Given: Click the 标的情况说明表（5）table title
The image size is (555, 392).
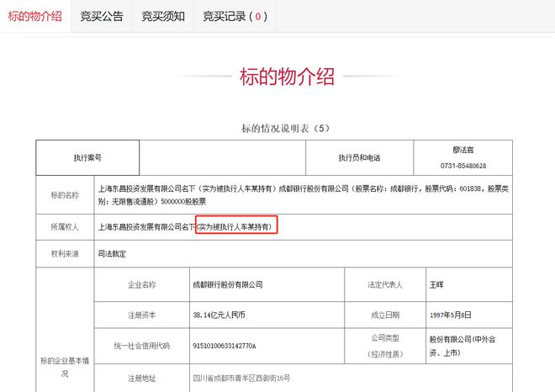Looking at the screenshot, I should (x=285, y=128).
